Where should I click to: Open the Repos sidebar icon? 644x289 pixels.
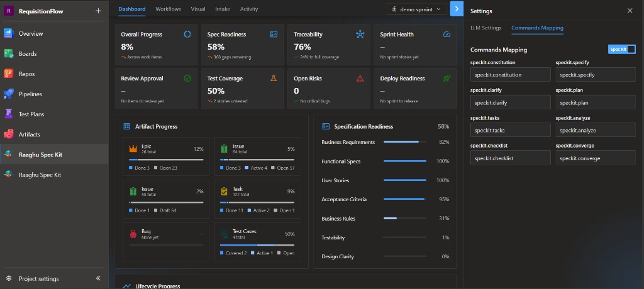tap(9, 74)
